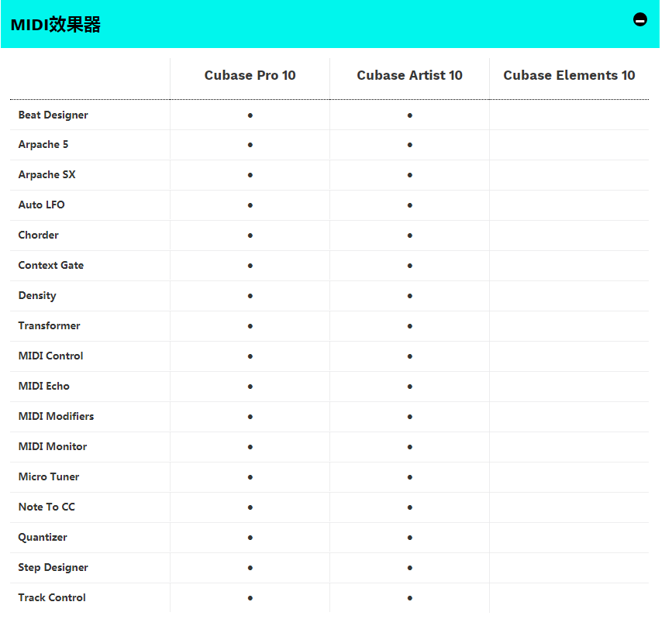Click Chorder dot under Cubase Pro 10
This screenshot has width=672, height=619.
250,236
